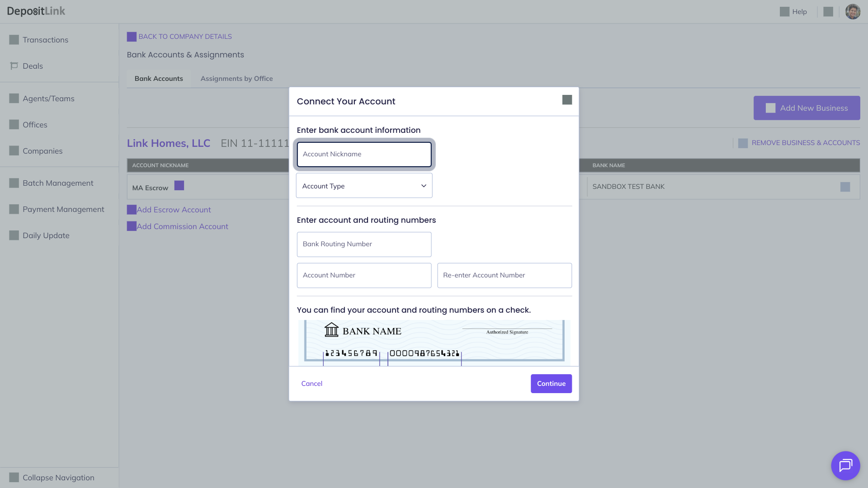Click the Account Type chevron arrow
Screen dimensions: 868x488
pyautogui.click(x=424, y=186)
